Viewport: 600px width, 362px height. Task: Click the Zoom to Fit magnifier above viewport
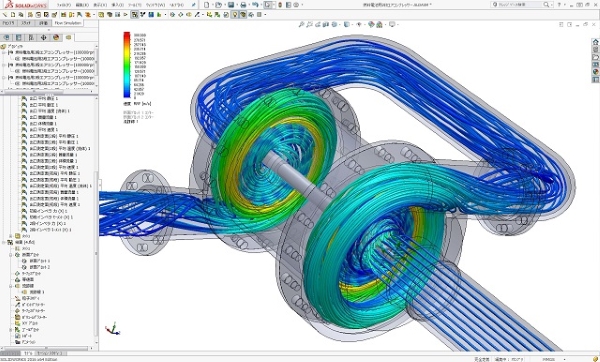tap(302, 24)
